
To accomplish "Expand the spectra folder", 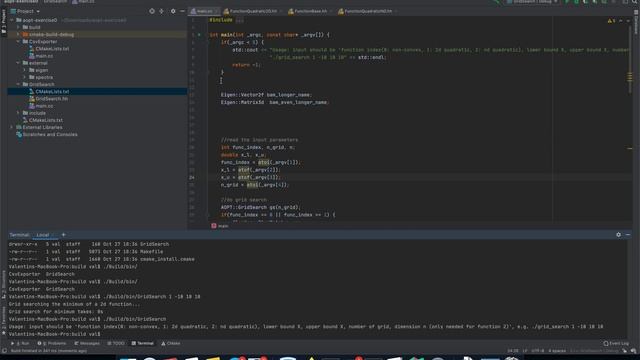I will click(x=24, y=77).
